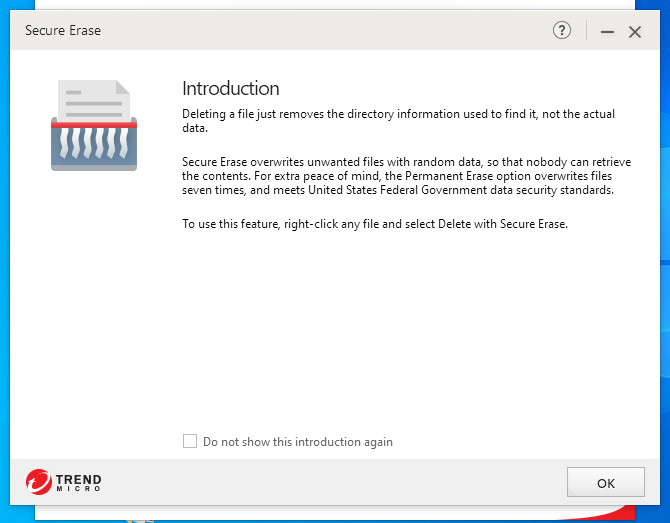Click the paragraph starting 'Deleting a file'

pyautogui.click(x=398, y=121)
